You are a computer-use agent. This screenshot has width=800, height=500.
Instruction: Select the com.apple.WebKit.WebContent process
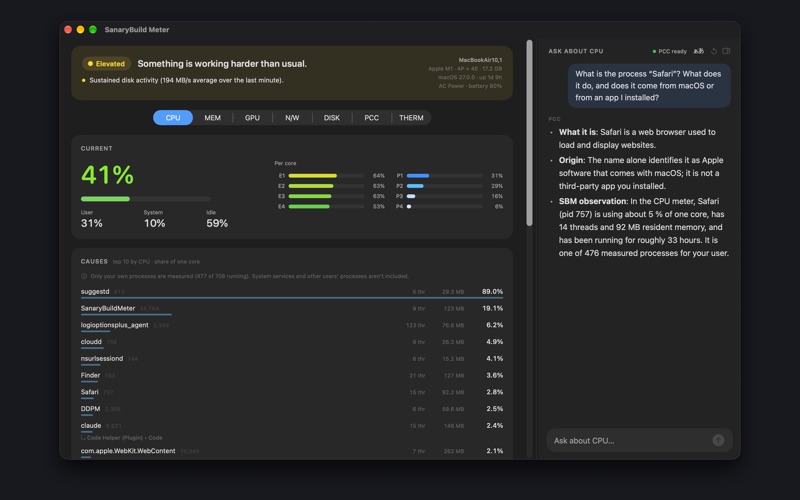292,452
